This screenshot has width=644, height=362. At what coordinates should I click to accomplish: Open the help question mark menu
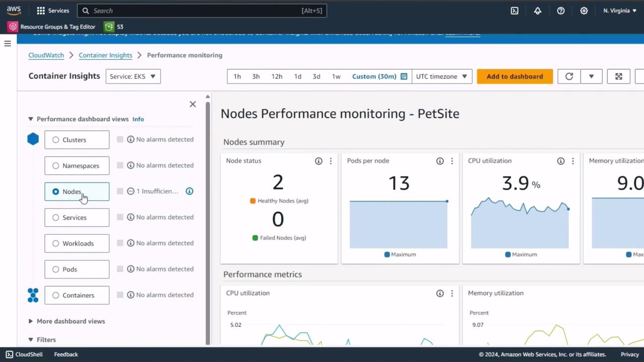(x=560, y=11)
